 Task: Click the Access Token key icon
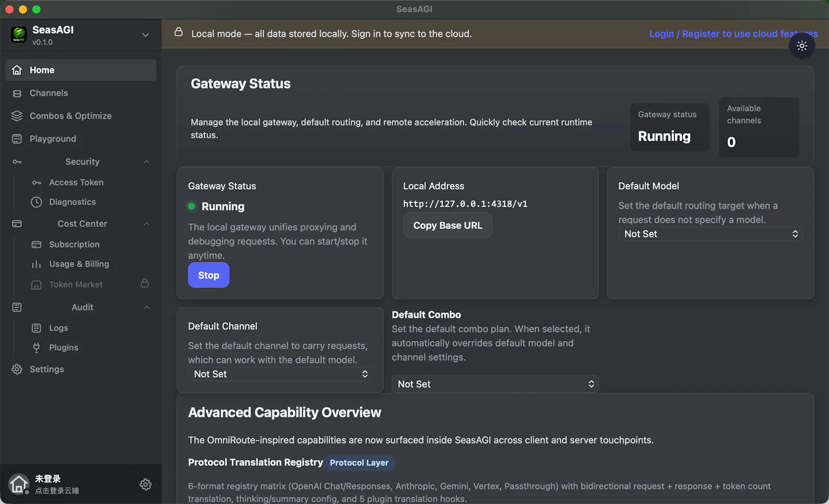[36, 183]
